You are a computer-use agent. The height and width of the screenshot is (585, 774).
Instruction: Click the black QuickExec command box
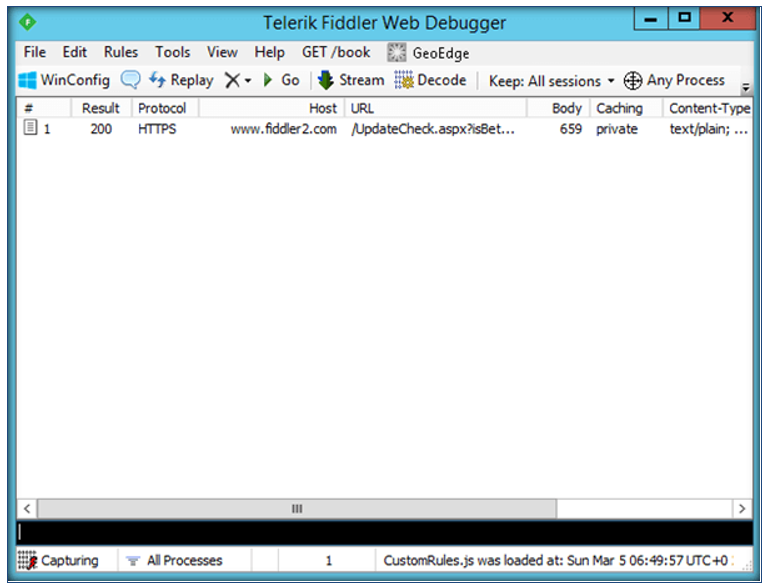385,533
